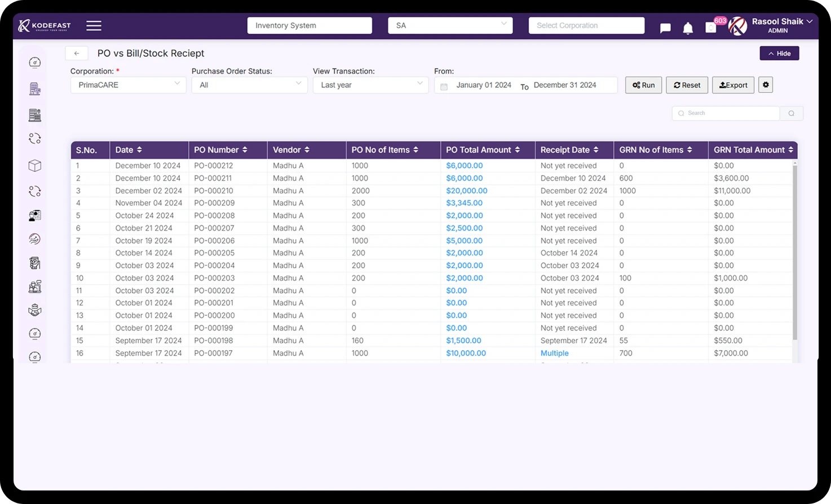Open the building-with-sign sidebar icon

[35, 89]
